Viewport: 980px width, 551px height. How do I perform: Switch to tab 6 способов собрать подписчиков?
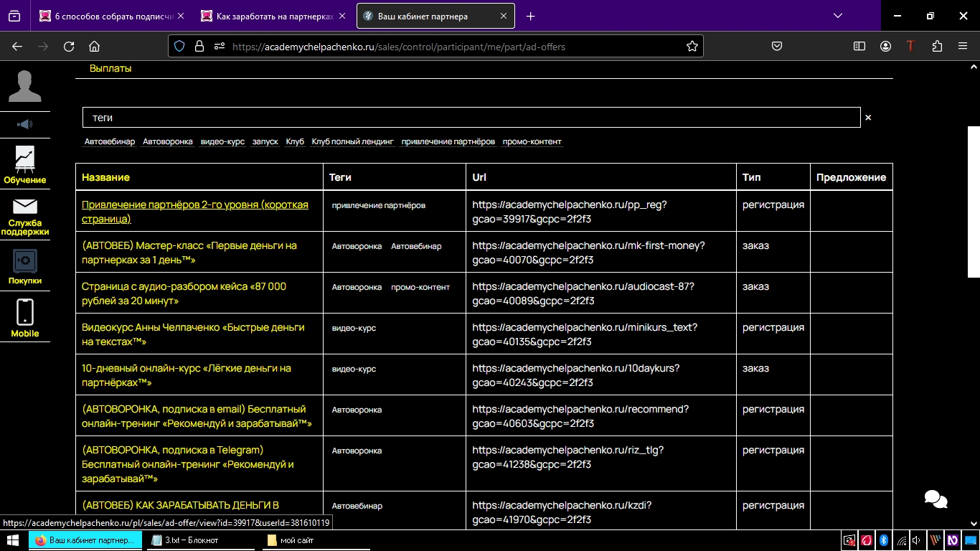[x=111, y=16]
